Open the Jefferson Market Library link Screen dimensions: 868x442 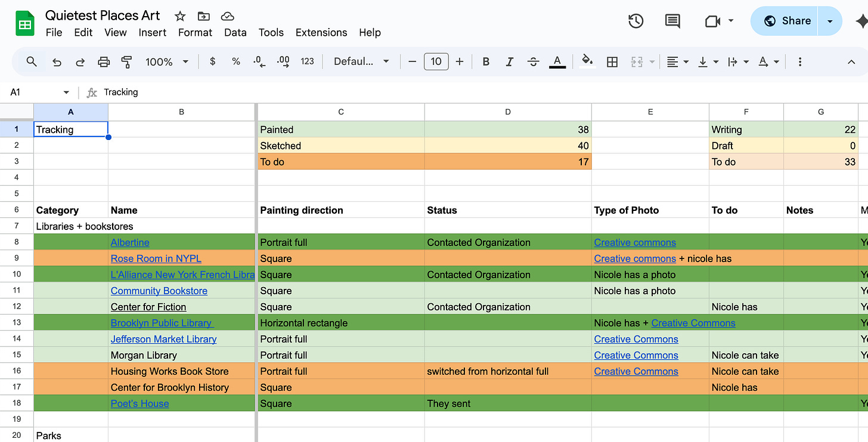tap(164, 339)
